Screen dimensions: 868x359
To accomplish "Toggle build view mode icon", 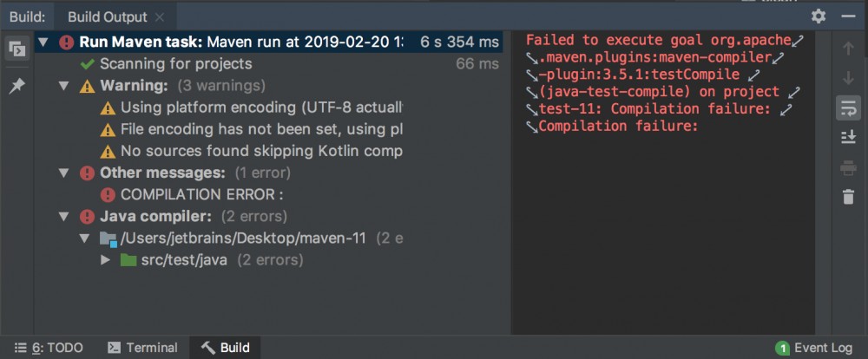I will (16, 49).
